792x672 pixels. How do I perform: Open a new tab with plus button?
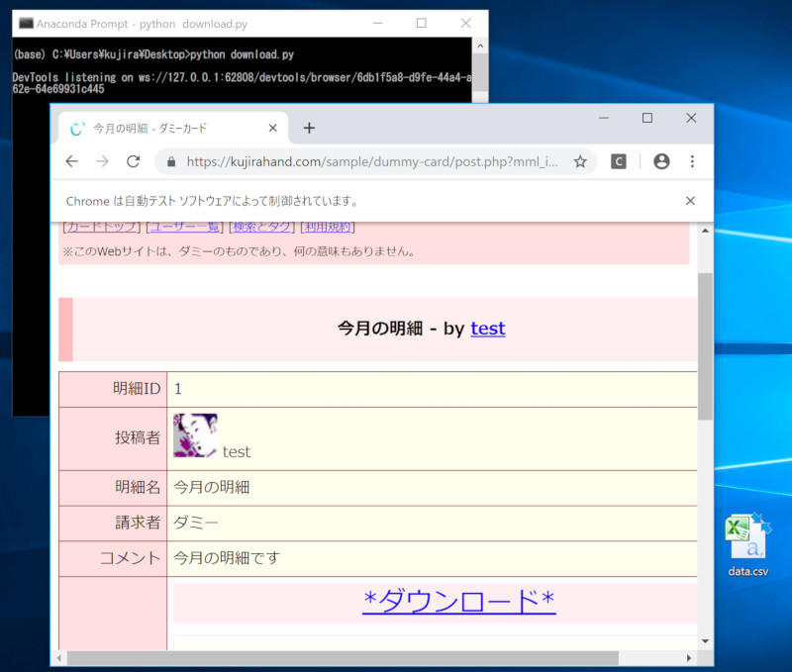tap(309, 128)
